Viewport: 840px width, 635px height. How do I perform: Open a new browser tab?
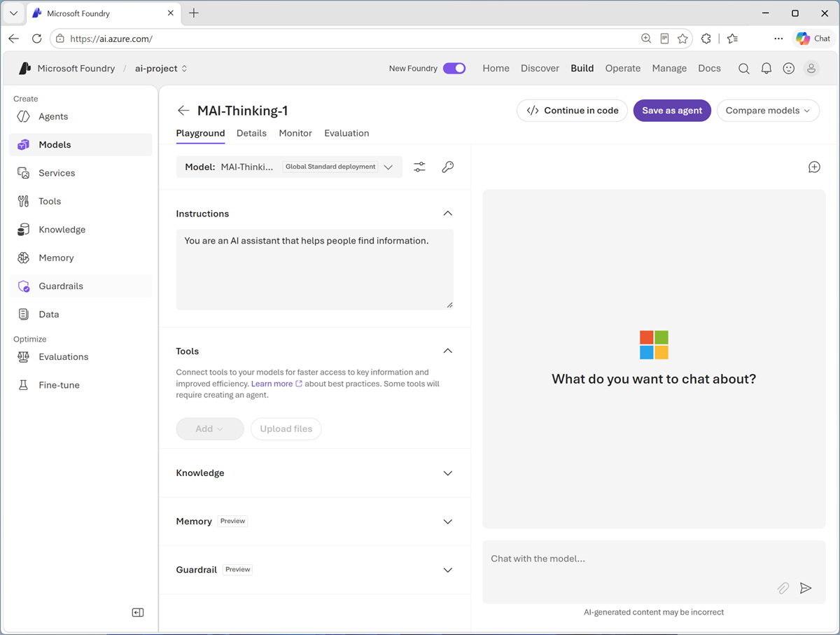[194, 13]
